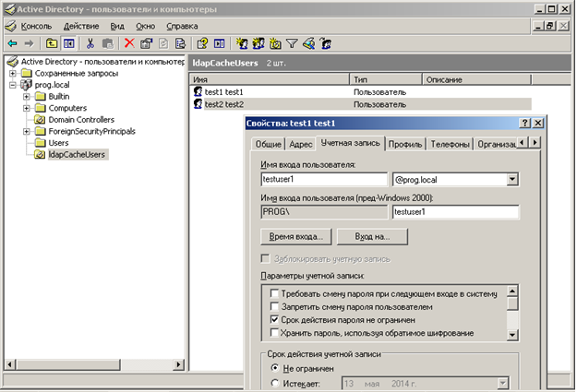Image resolution: width=577 pixels, height=392 pixels.
Task: Open the @prog.local domain suffix dropdown
Action: click(x=512, y=180)
